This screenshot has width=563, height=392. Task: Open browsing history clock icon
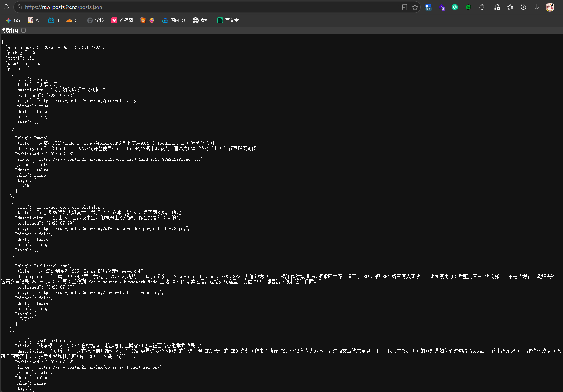click(x=523, y=7)
